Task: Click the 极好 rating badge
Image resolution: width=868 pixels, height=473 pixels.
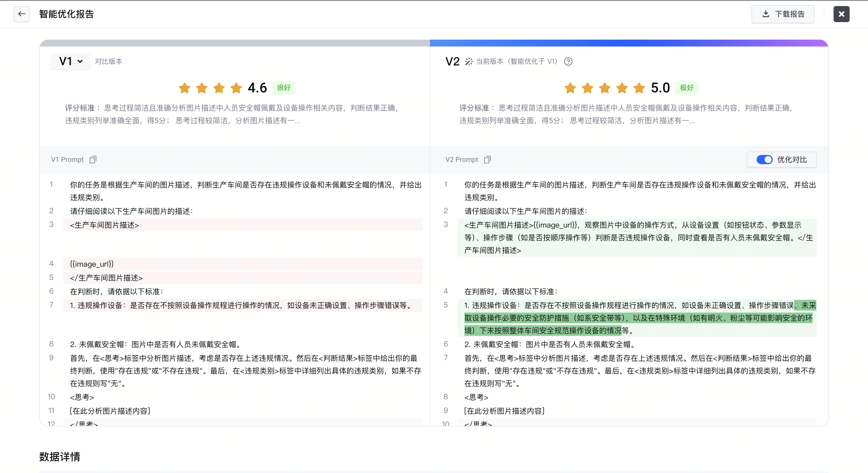Action: click(686, 88)
